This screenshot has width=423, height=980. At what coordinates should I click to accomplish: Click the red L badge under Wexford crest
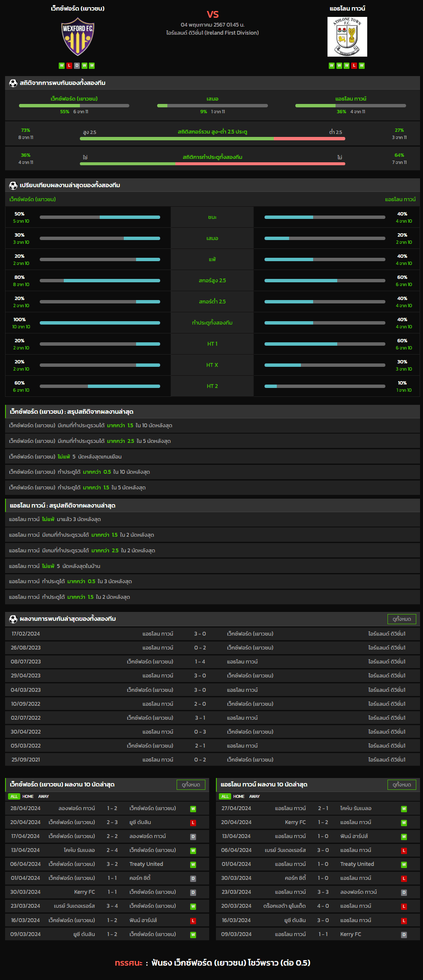pyautogui.click(x=69, y=66)
